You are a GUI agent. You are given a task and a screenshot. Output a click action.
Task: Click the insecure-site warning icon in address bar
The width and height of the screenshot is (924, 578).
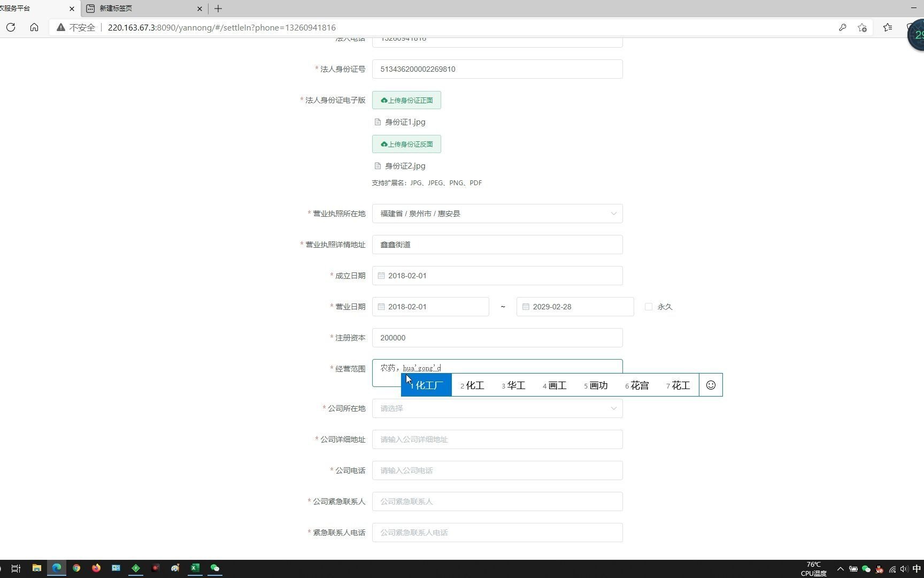tap(61, 27)
